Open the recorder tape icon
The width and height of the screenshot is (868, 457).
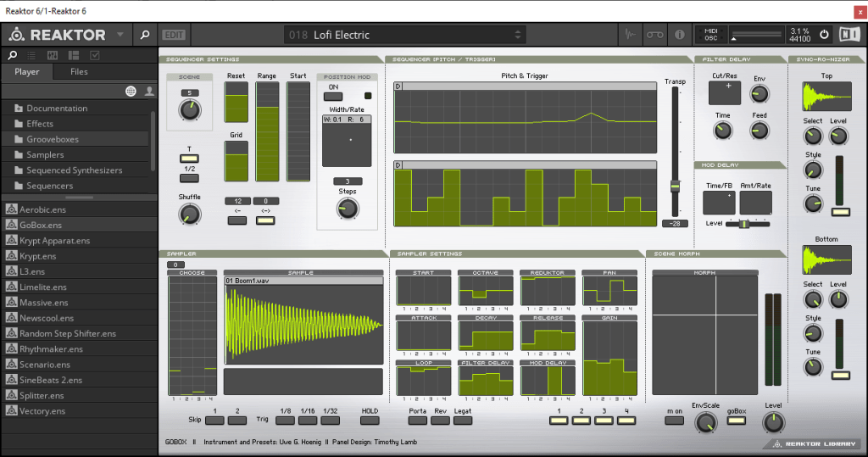tap(654, 35)
